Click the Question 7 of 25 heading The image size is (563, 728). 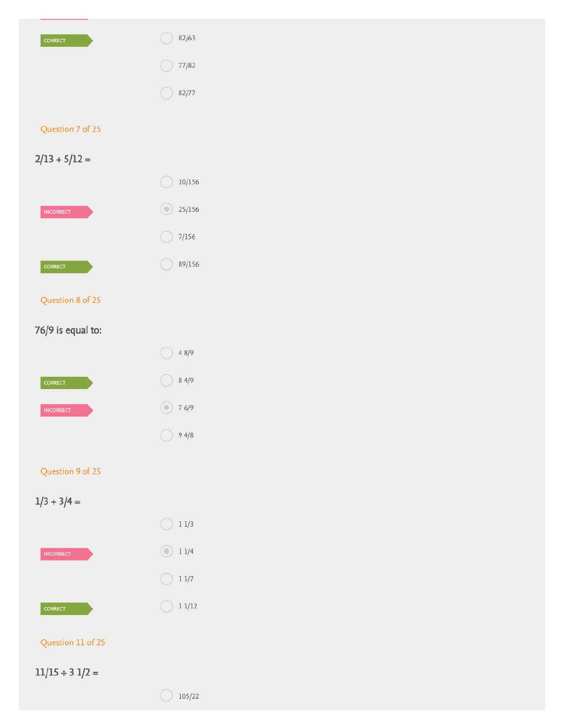[x=70, y=130]
